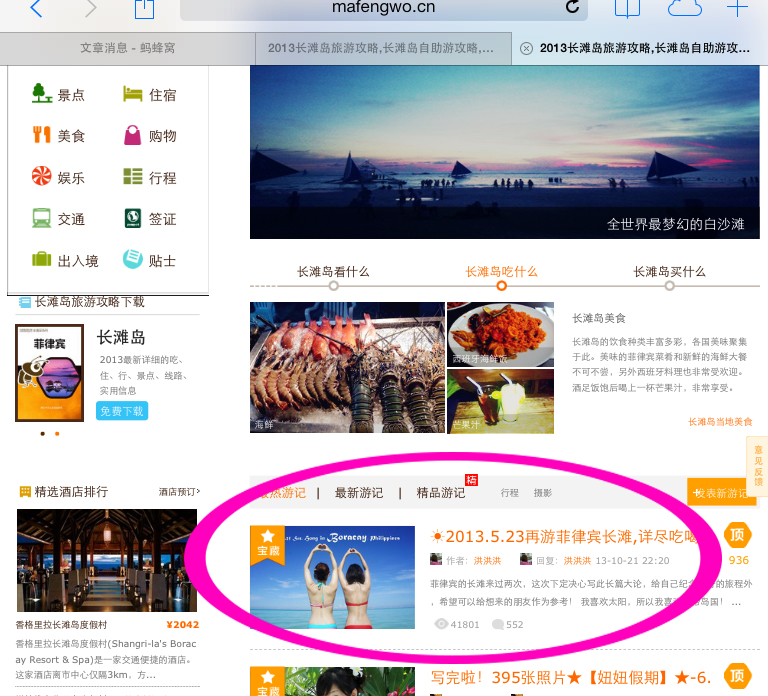Close the active tab with X button

[x=526, y=48]
